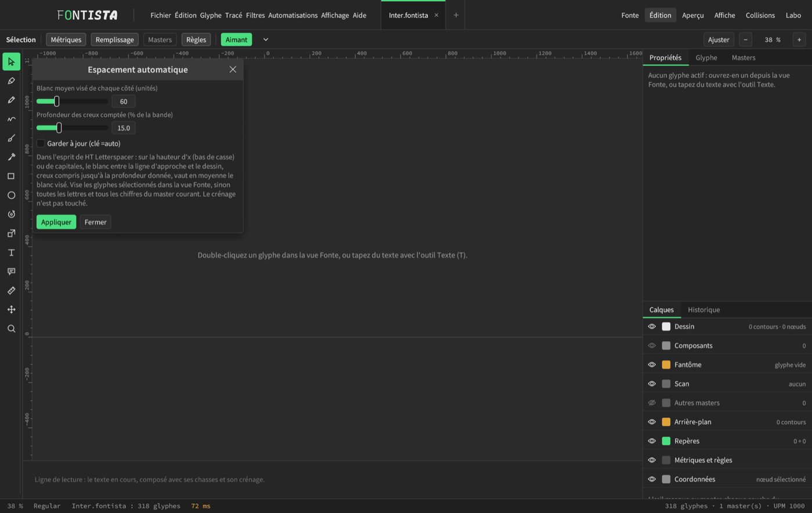Screen dimensions: 812x513
Task: Show the Composants layer
Action: point(652,345)
